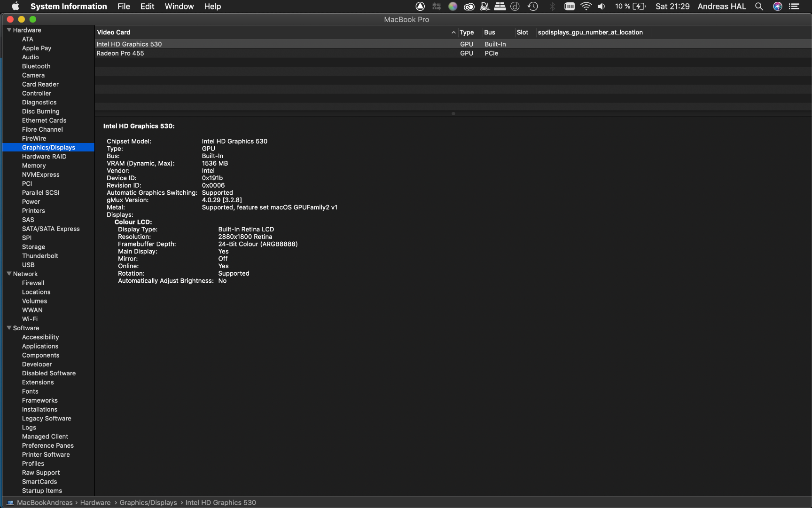Open the Bluetooth status menu
This screenshot has height=508, width=812.
[x=553, y=6]
